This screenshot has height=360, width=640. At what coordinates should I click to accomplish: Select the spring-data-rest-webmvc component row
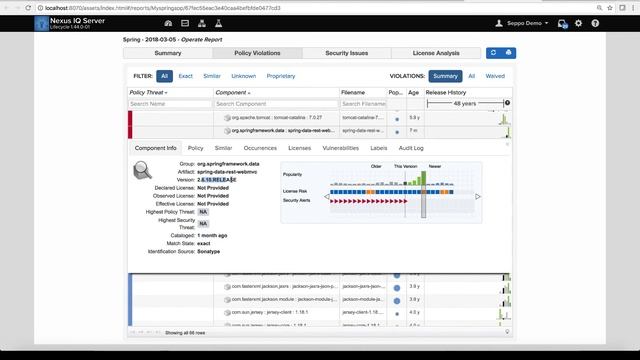click(320, 131)
